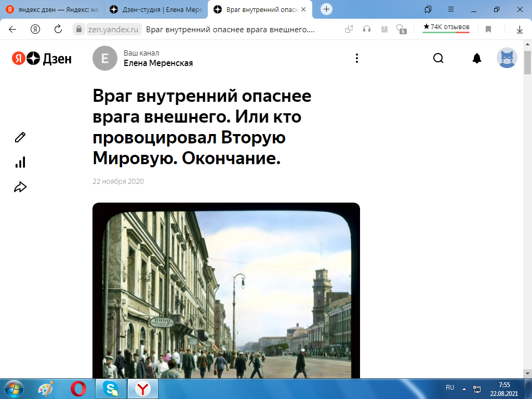Screen dimensions: 532x399
Task: Open the Protect security shield panel
Action: click(401, 30)
